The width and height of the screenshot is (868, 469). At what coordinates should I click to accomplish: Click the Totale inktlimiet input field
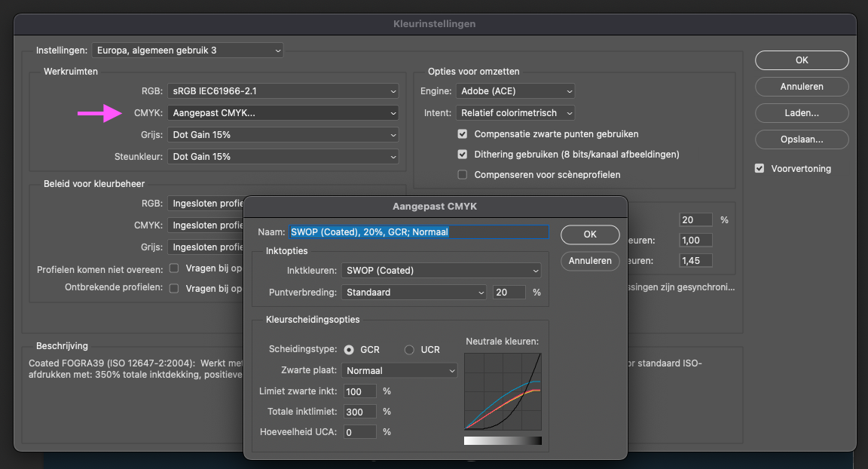[x=360, y=412]
